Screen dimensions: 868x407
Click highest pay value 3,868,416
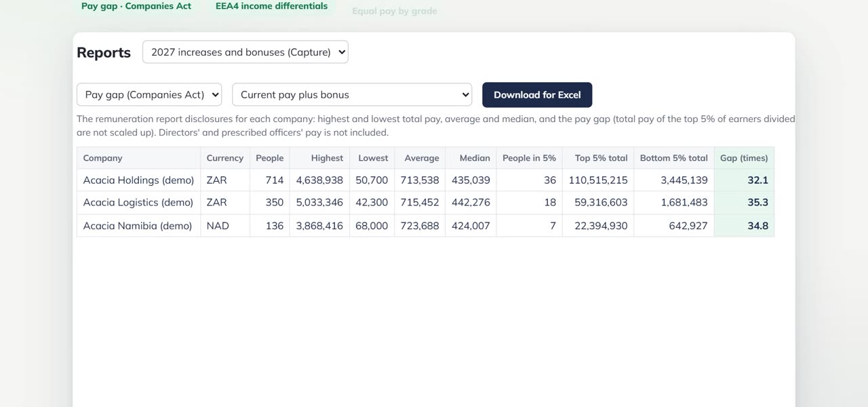(320, 226)
